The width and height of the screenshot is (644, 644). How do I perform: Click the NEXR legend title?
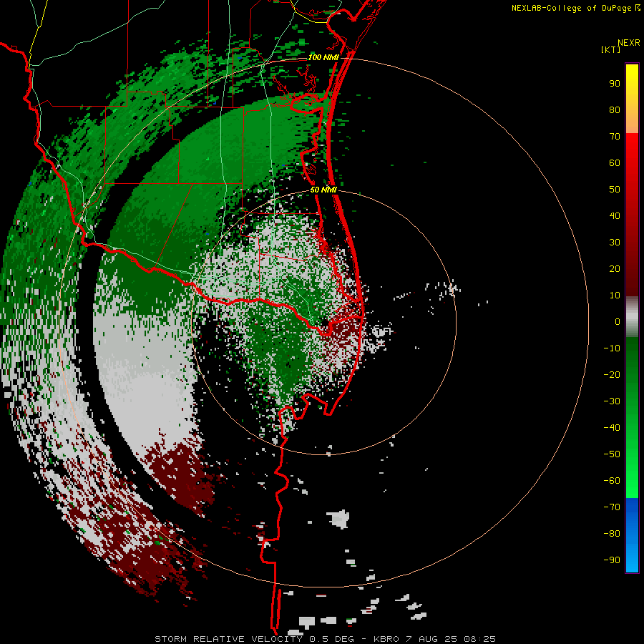[629, 43]
